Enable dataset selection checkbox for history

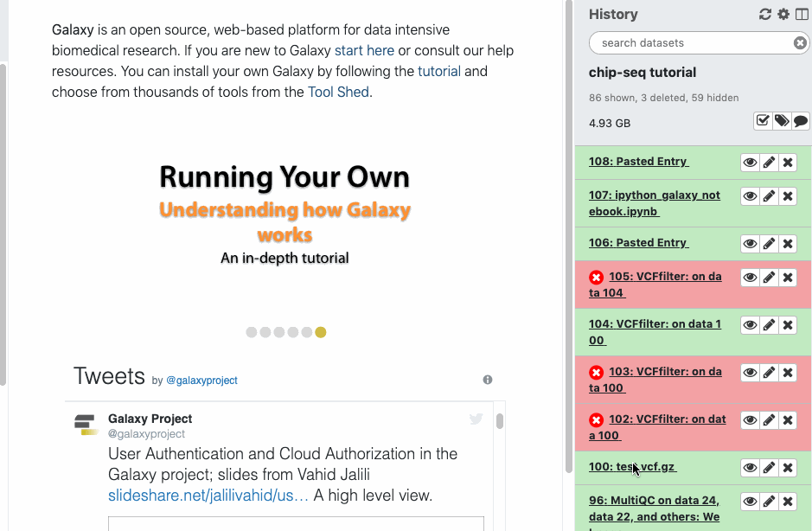763,121
